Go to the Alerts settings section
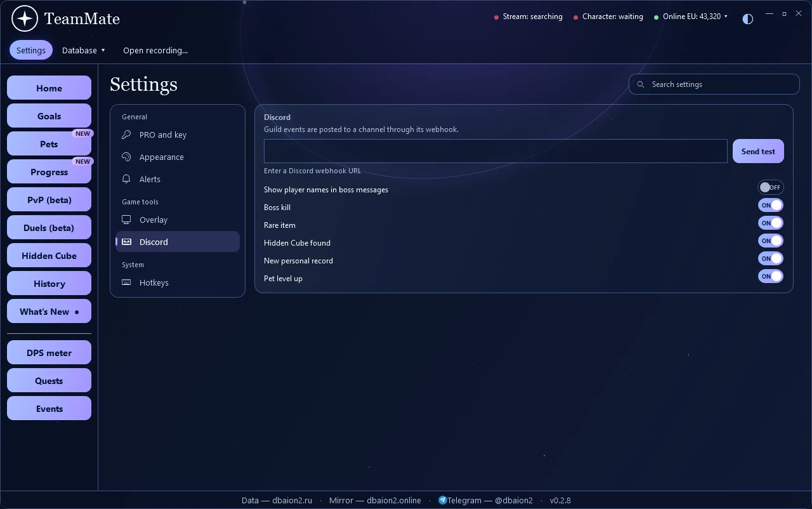This screenshot has height=509, width=812. [x=178, y=179]
